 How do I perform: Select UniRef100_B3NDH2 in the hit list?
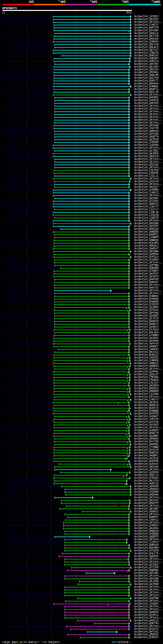[146, 296]
